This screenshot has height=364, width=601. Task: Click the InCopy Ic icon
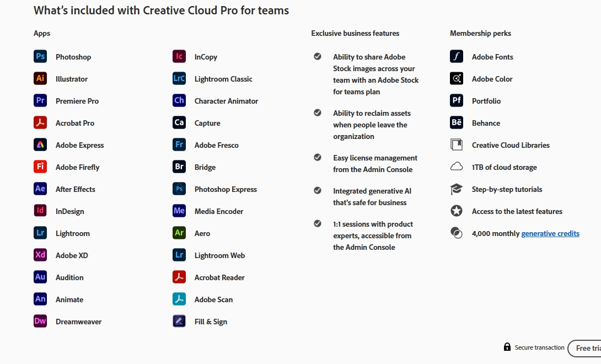point(179,56)
